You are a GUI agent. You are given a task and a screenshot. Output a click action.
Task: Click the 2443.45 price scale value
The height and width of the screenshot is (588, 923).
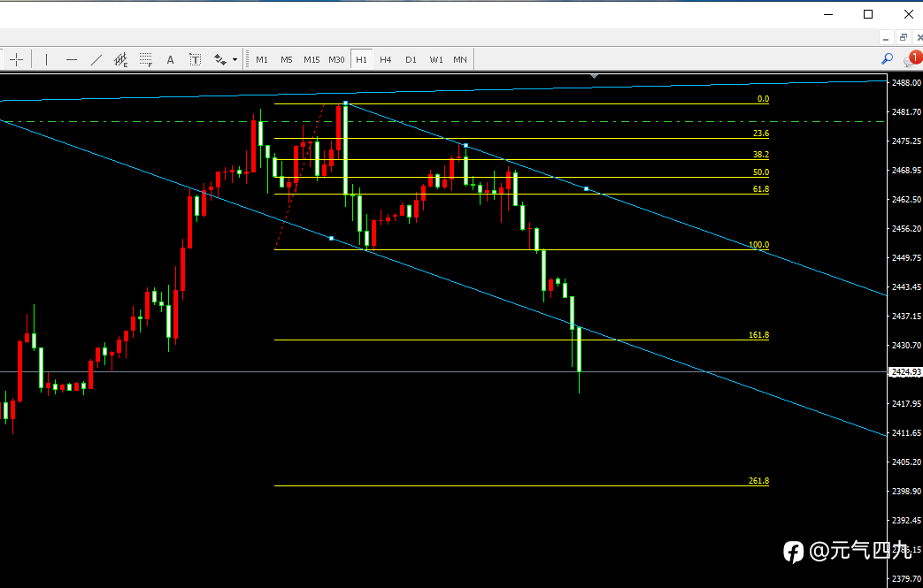coord(906,287)
